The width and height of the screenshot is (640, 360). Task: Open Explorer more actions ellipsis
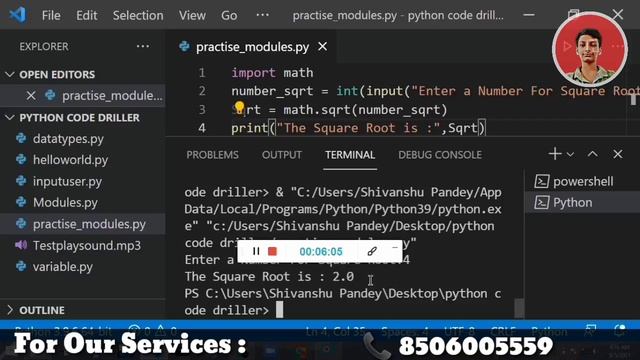(x=143, y=47)
